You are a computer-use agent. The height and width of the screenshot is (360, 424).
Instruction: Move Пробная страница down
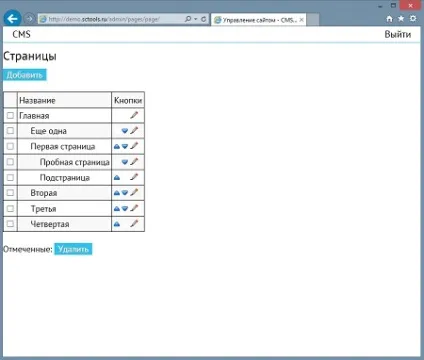tap(125, 162)
